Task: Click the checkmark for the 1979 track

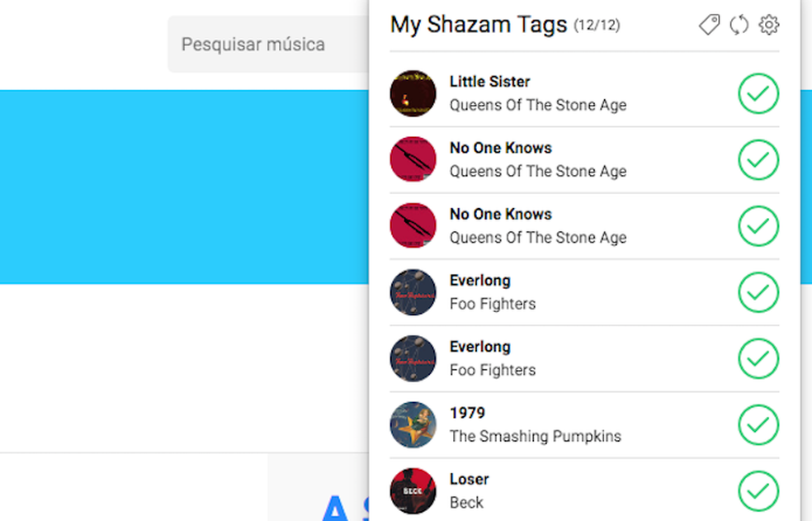Action: (x=758, y=424)
